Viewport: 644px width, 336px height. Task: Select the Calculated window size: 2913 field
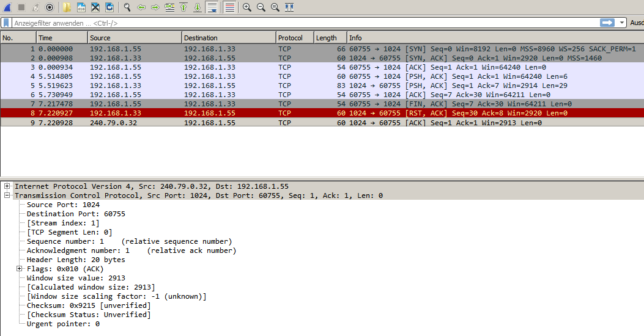(x=91, y=287)
